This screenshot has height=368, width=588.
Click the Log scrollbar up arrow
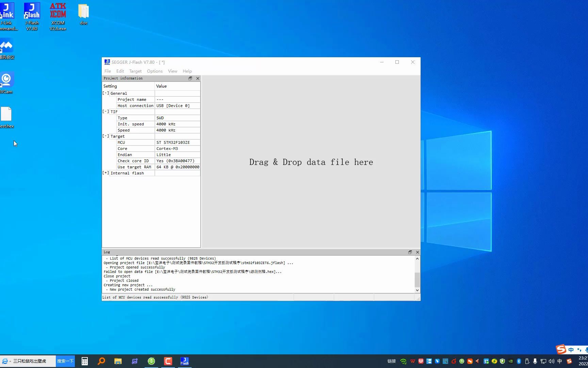(417, 259)
